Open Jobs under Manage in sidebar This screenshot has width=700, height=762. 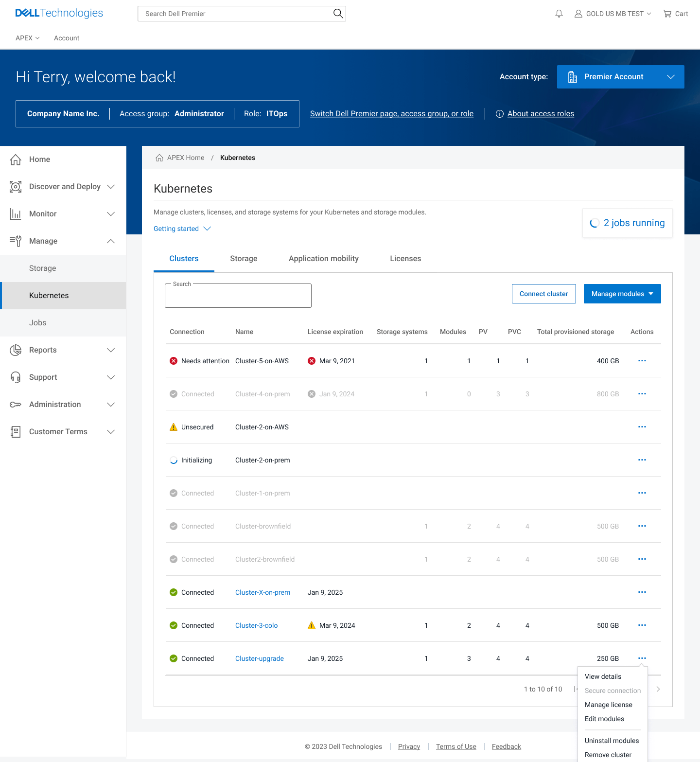click(x=63, y=323)
